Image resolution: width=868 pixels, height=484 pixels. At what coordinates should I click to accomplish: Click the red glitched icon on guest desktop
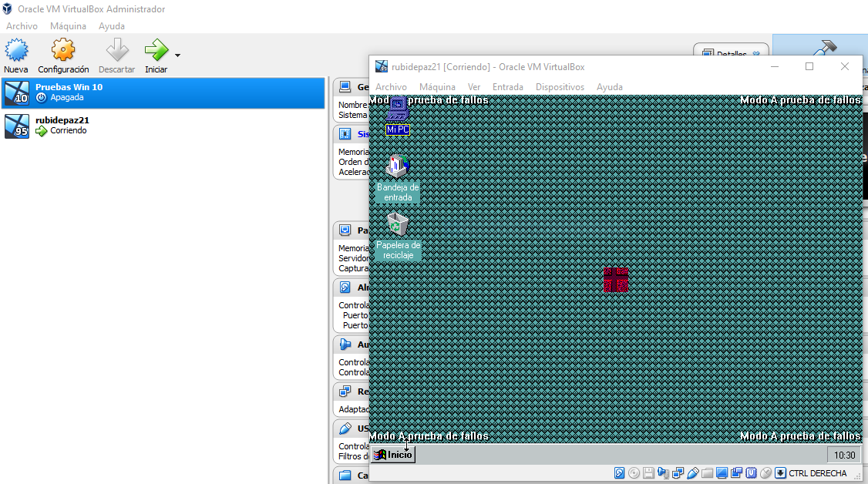(616, 279)
